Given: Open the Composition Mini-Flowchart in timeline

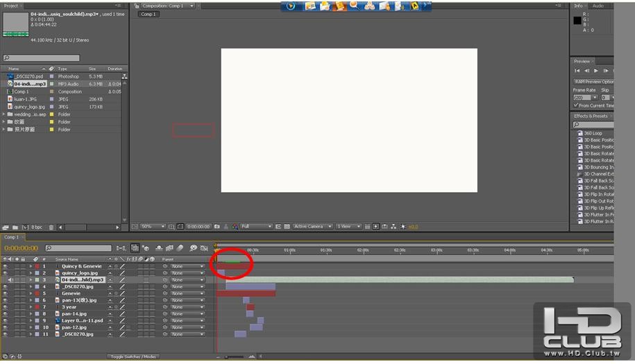Looking at the screenshot, I should pos(121,248).
